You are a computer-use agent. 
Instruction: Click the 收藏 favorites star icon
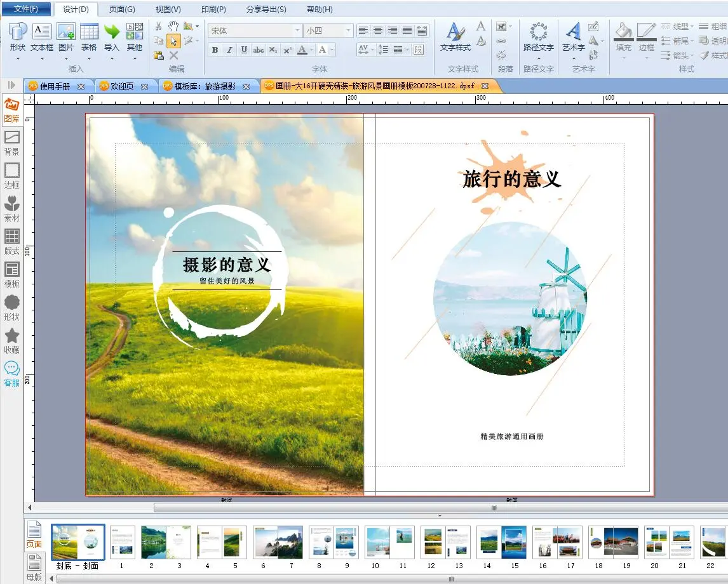(11, 340)
